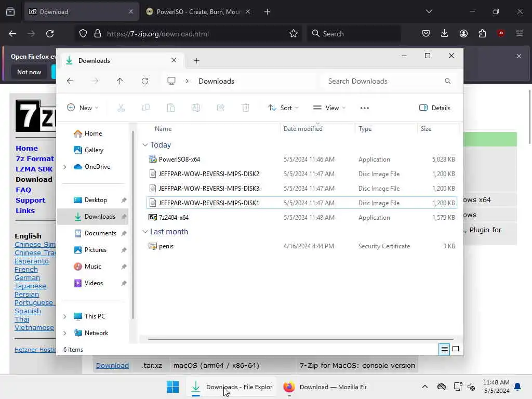Open the See more ellipsis menu
Screen dimensions: 532x399
[x=364, y=108]
